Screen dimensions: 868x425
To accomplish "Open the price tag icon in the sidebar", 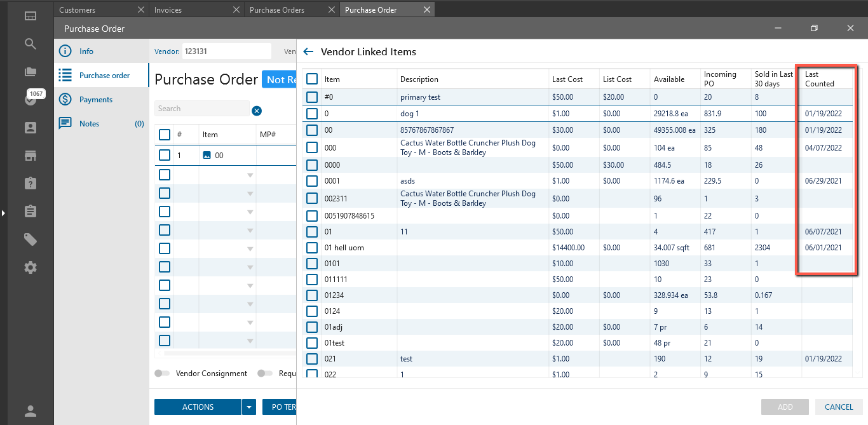I will [x=31, y=239].
